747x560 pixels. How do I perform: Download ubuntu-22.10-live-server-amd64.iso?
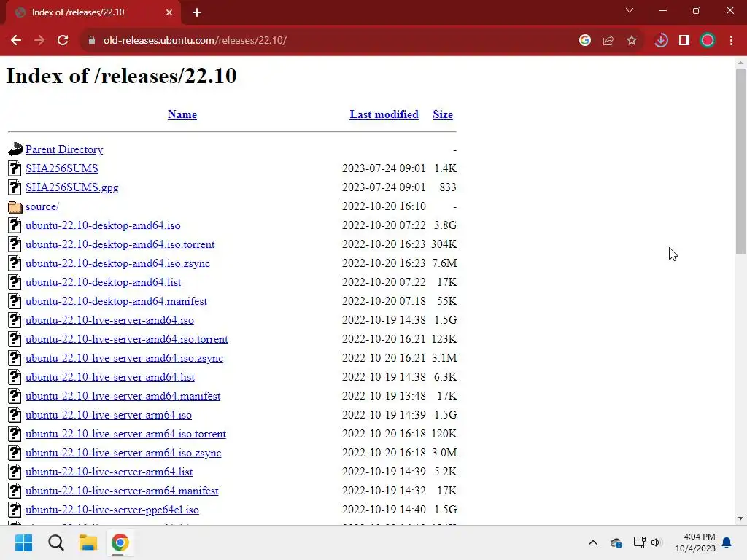(109, 321)
